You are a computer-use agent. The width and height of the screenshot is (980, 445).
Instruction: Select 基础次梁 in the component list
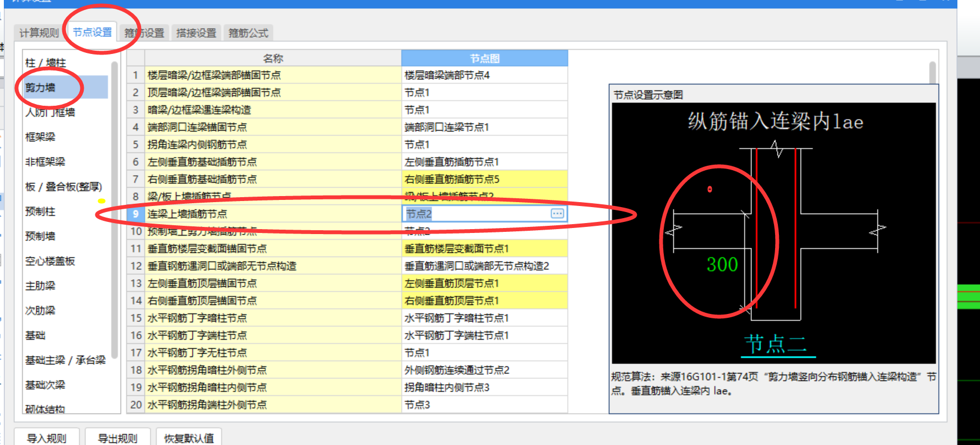click(x=45, y=385)
